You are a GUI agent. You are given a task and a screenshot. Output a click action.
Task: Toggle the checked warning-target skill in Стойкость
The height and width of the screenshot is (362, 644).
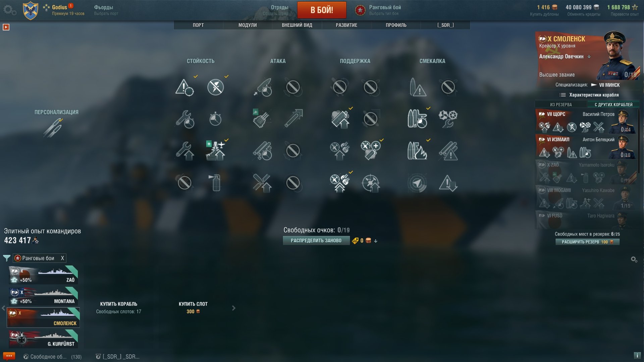pyautogui.click(x=184, y=87)
